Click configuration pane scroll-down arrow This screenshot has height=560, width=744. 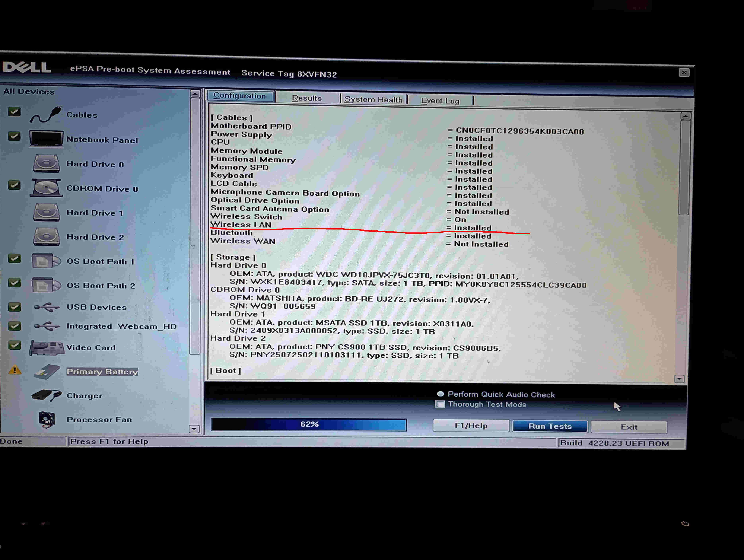point(679,379)
